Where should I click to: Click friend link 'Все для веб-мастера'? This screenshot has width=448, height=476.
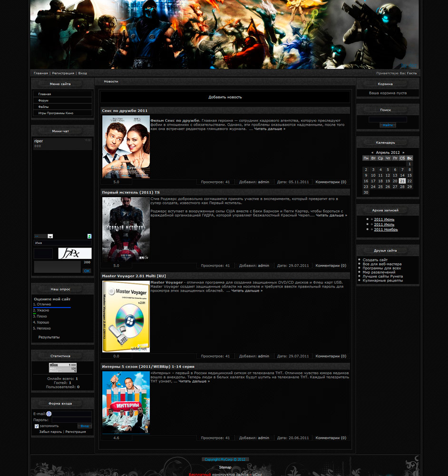[382, 264]
